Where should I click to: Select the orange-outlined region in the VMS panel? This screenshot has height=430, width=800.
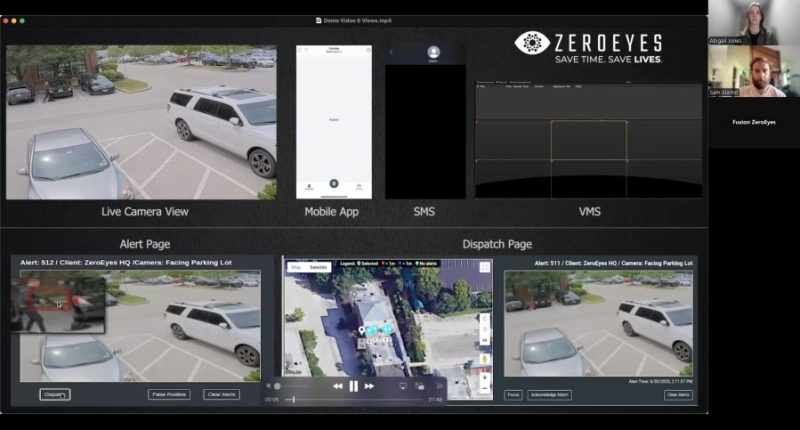pos(589,141)
